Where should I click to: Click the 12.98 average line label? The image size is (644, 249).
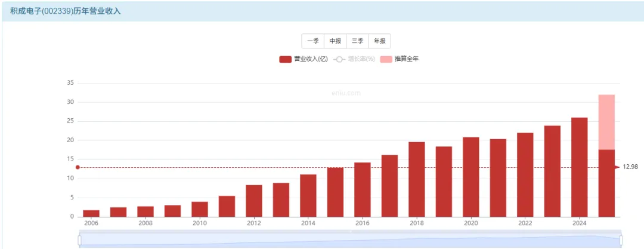[x=630, y=167]
